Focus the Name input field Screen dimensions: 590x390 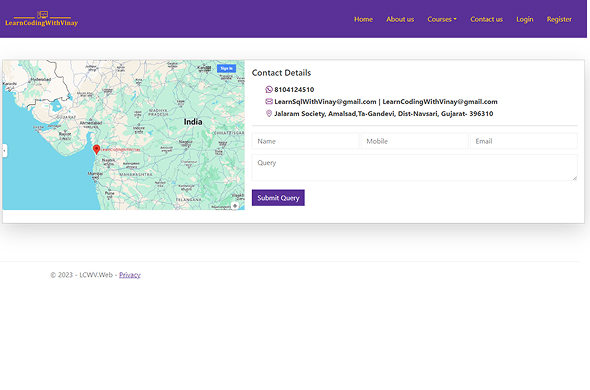pyautogui.click(x=305, y=141)
